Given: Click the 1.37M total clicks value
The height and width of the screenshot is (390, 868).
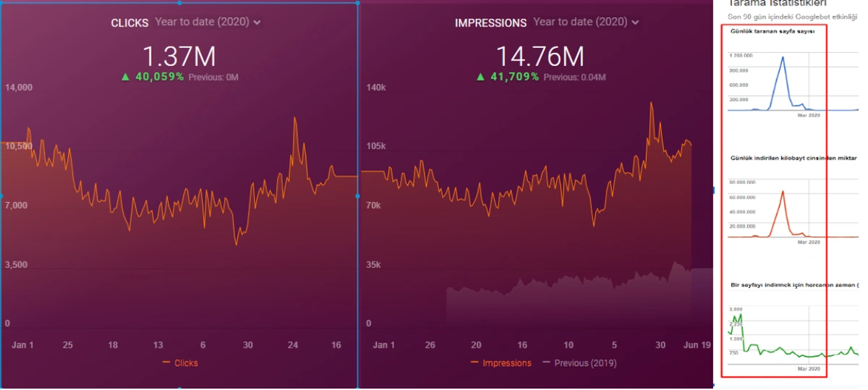Looking at the screenshot, I should click(x=179, y=56).
